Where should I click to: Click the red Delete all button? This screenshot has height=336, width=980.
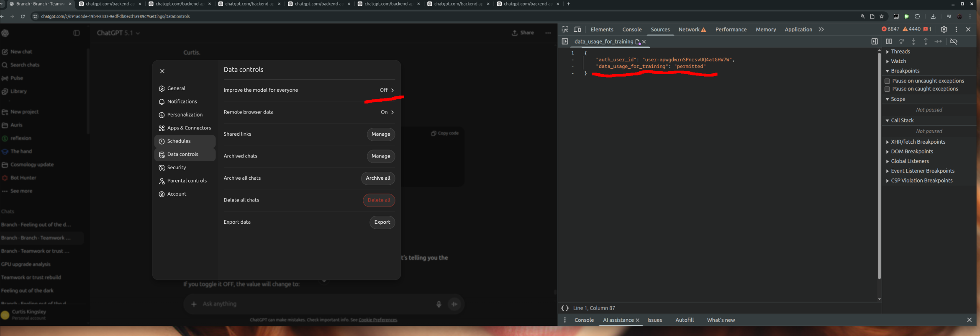379,200
